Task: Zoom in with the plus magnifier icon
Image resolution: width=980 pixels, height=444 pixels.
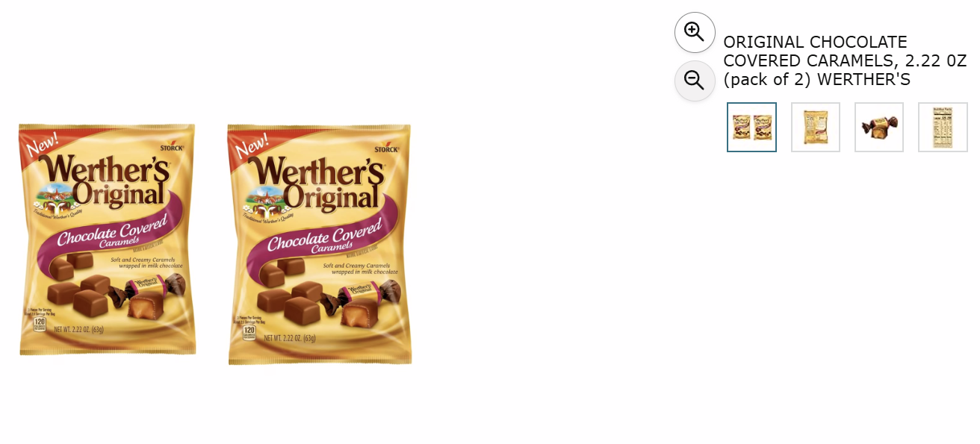Action: (x=695, y=32)
